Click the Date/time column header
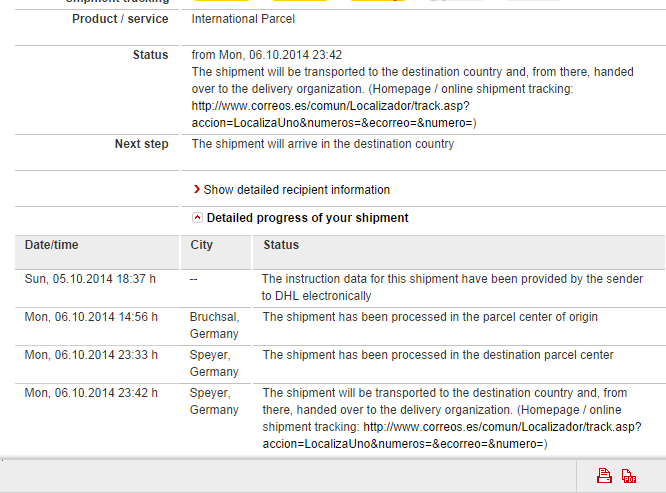 click(x=51, y=245)
